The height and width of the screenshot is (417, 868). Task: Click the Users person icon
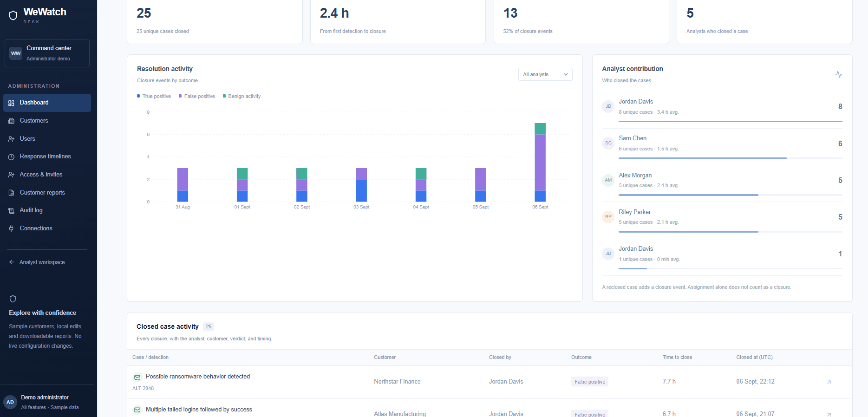pyautogui.click(x=11, y=139)
